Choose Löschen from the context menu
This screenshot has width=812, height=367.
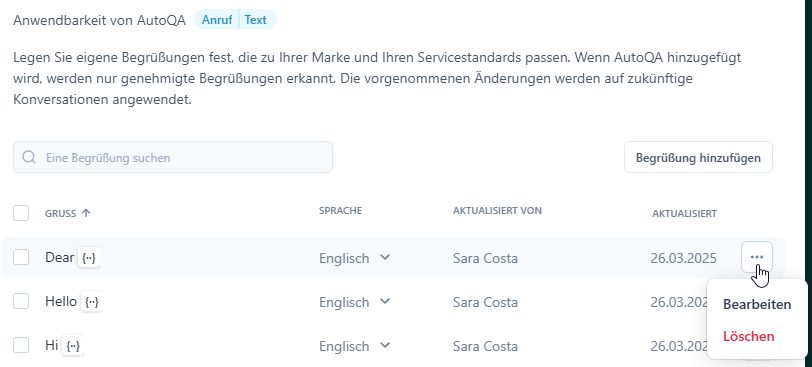click(x=748, y=336)
